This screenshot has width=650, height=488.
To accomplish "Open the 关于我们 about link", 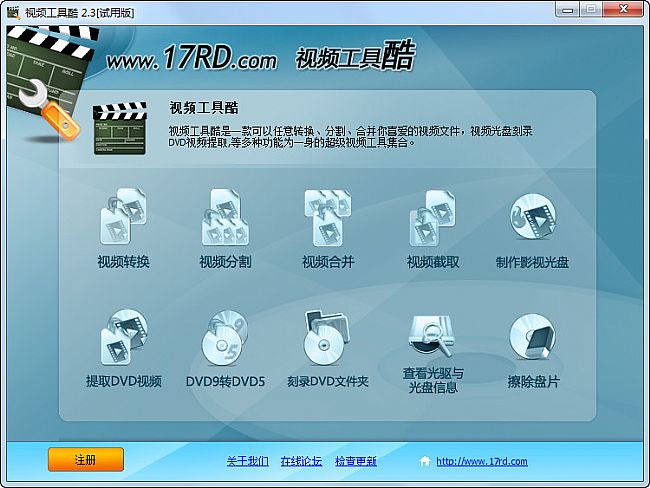I will coord(247,461).
